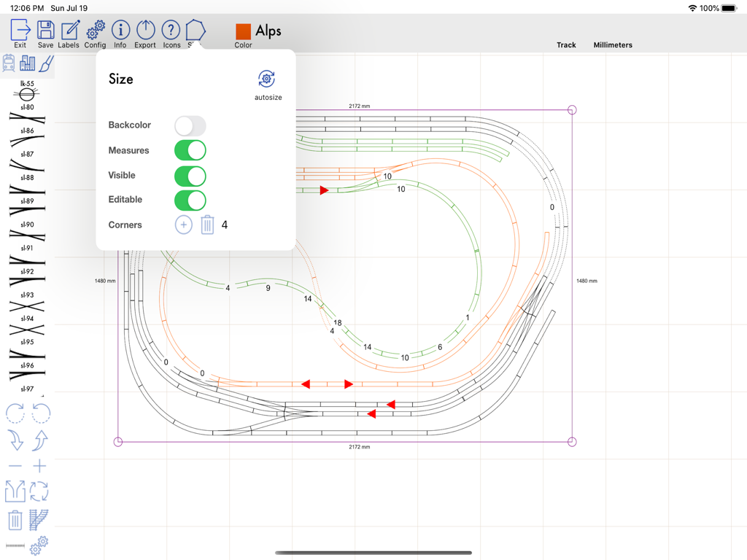Click the autosize icon in the Size panel
The width and height of the screenshot is (747, 560).
click(x=266, y=79)
